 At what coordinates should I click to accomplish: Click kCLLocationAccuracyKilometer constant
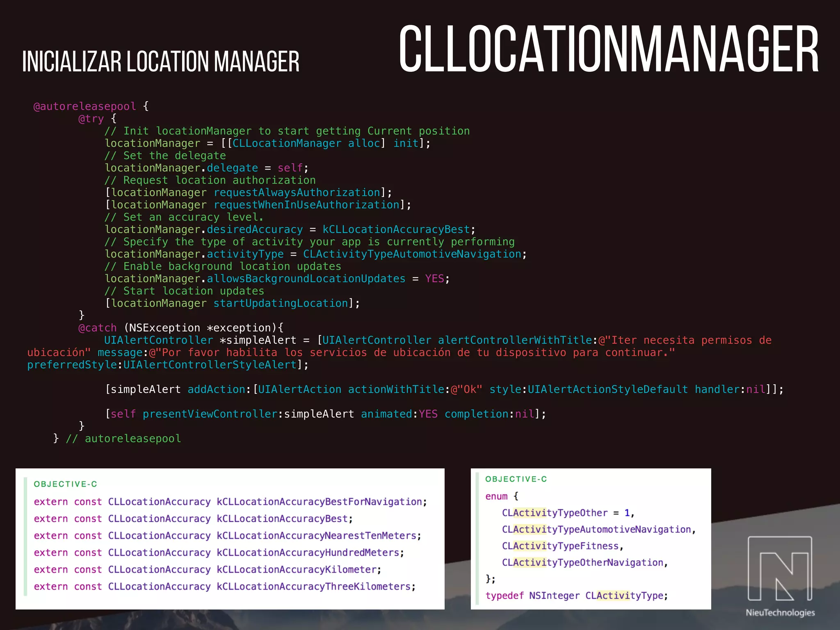click(297, 570)
